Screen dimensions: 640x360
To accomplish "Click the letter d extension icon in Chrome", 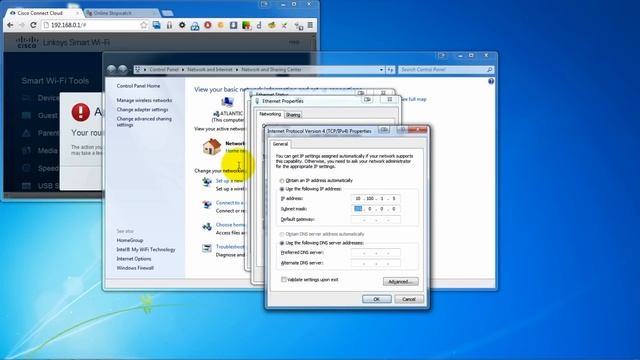I will coord(259,25).
